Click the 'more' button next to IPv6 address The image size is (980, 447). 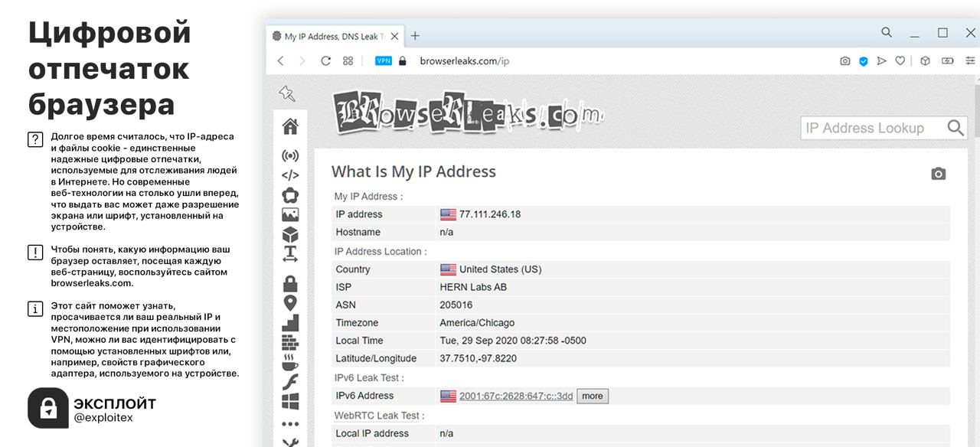coord(593,396)
